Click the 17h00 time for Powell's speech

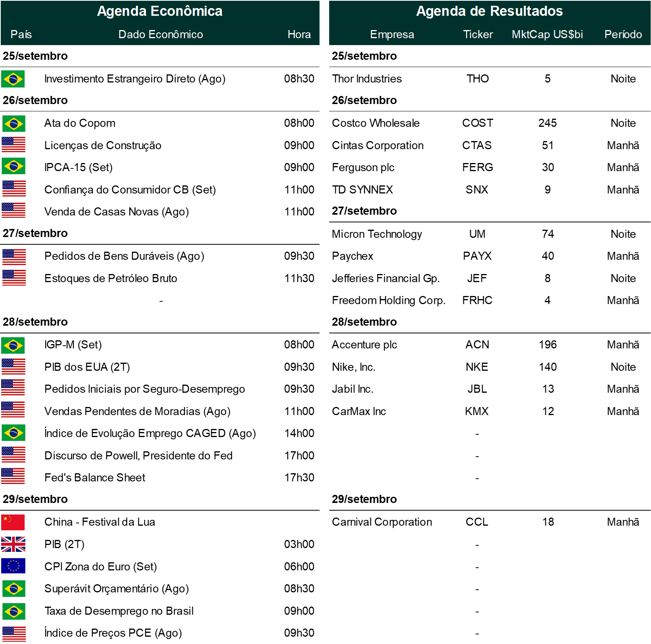[299, 456]
